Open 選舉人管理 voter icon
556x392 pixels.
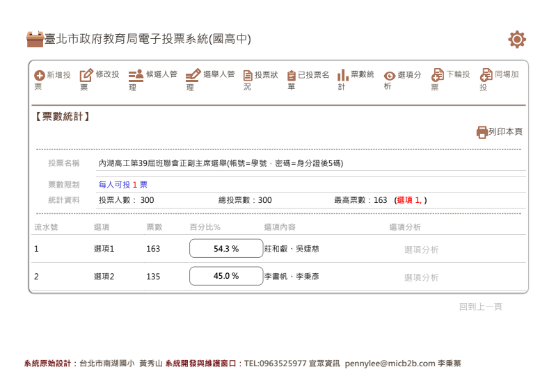tap(193, 75)
